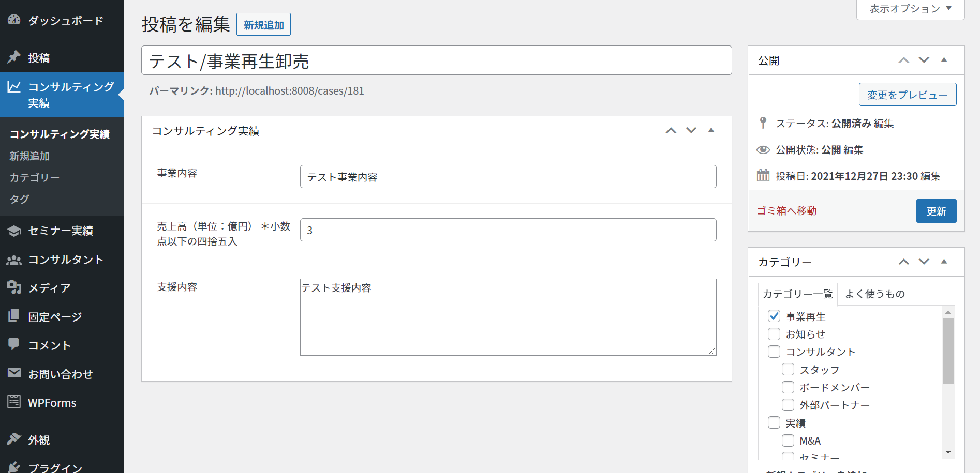
Task: Check the スタッフ category checkbox
Action: click(788, 369)
